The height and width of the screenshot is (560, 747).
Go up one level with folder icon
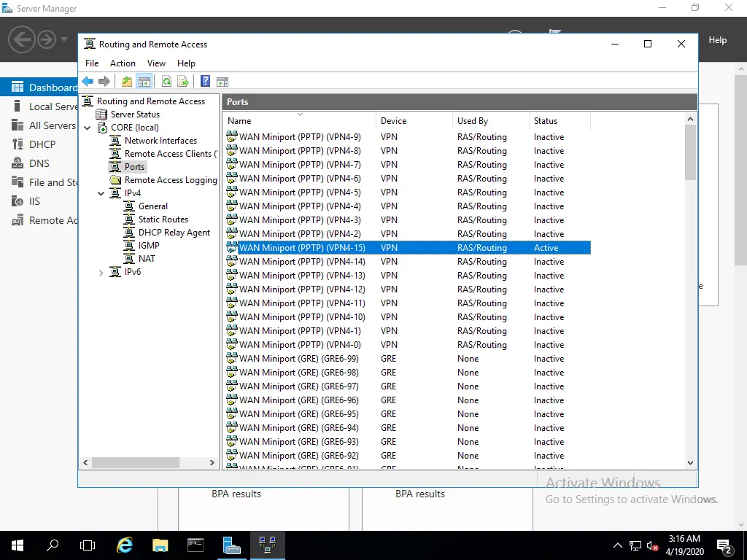point(127,82)
